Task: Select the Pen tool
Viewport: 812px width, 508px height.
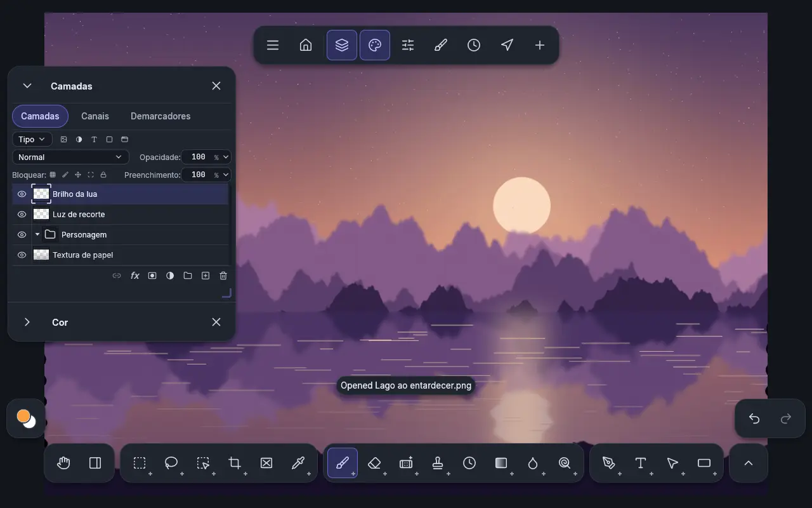Action: [x=609, y=463]
